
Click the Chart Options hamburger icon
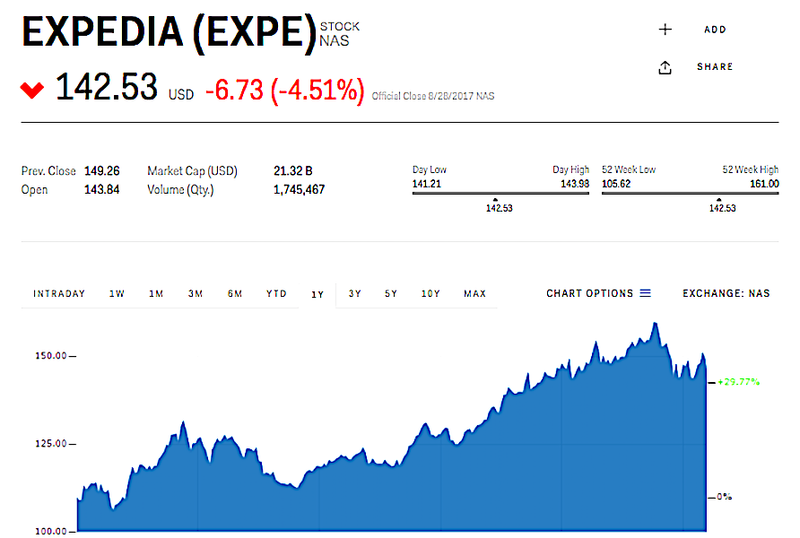tap(645, 293)
